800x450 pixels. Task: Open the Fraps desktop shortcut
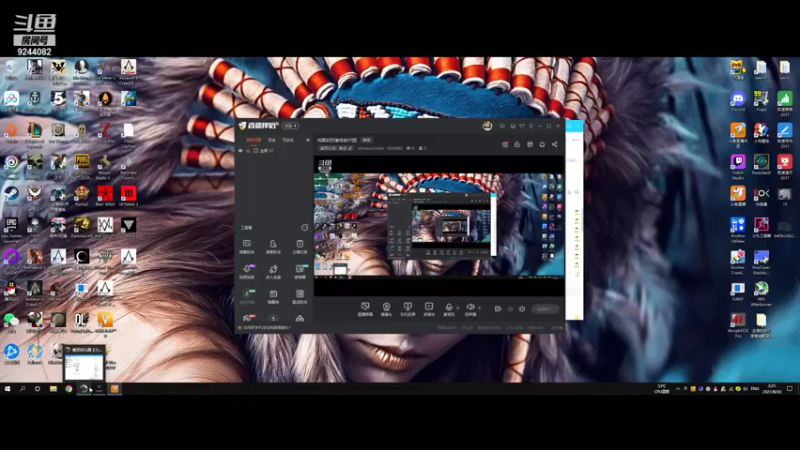[x=761, y=101]
